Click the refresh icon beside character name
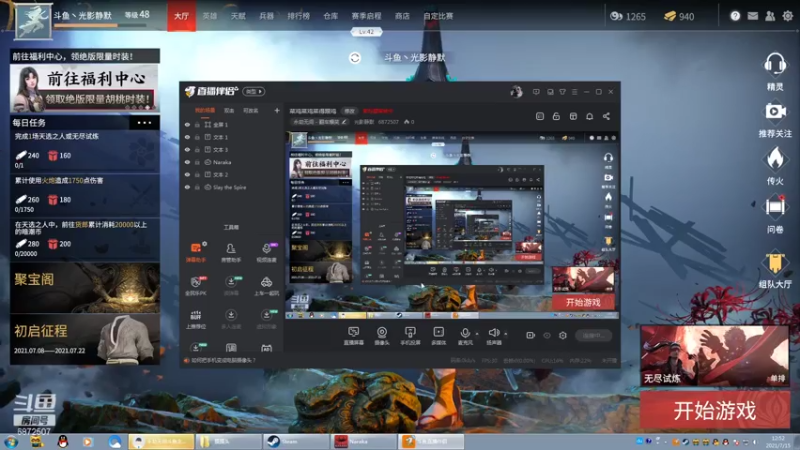 tap(355, 58)
